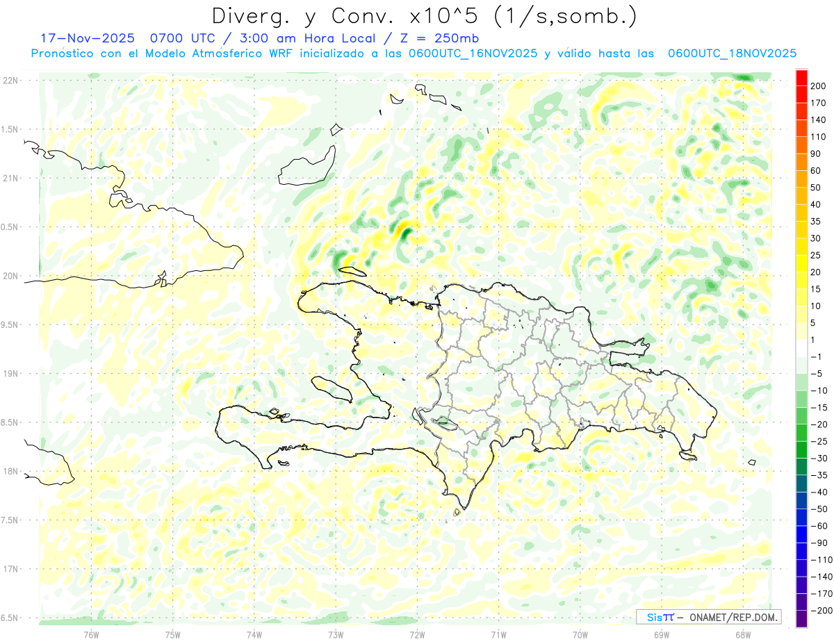Click the '75W' longitude label
The image size is (834, 644).
point(173,635)
